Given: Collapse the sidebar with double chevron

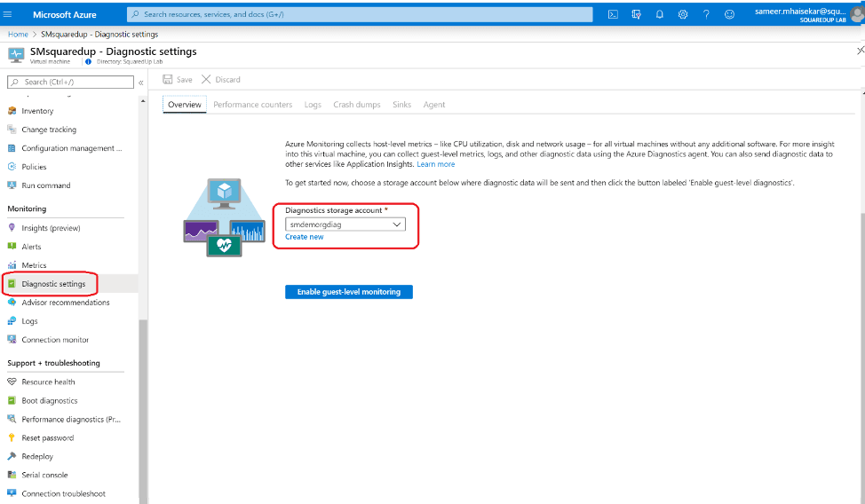Looking at the screenshot, I should click(140, 82).
